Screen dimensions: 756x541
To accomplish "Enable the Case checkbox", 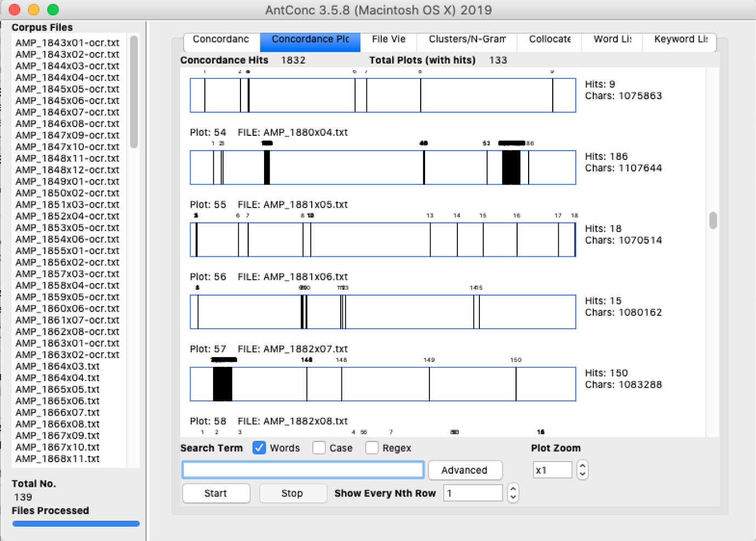I will [x=319, y=448].
